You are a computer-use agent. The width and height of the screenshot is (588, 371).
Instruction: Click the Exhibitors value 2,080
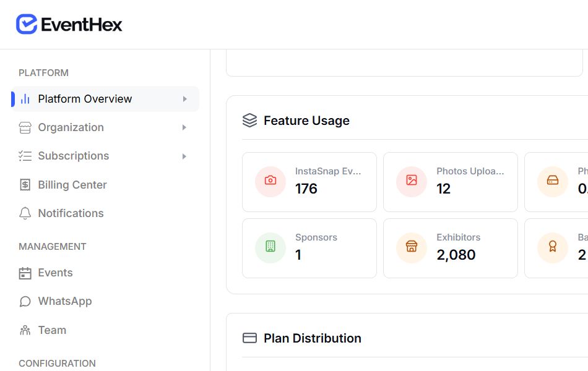(456, 255)
